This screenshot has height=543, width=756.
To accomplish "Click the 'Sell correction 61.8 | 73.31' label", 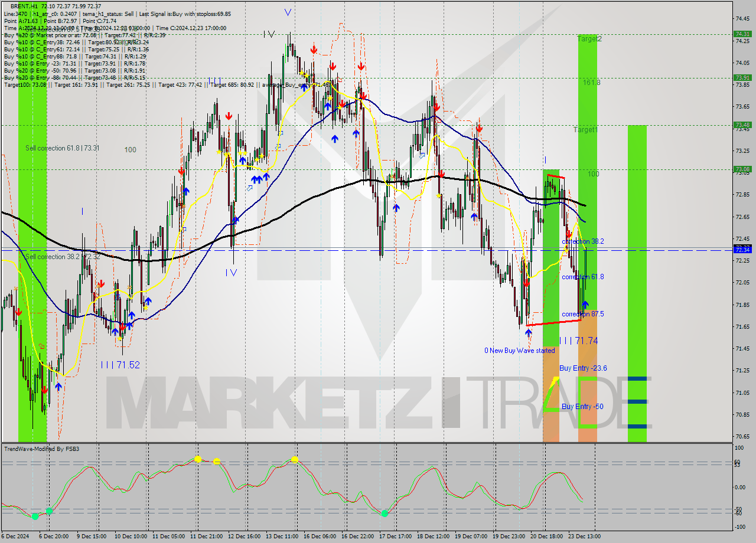I will [63, 148].
